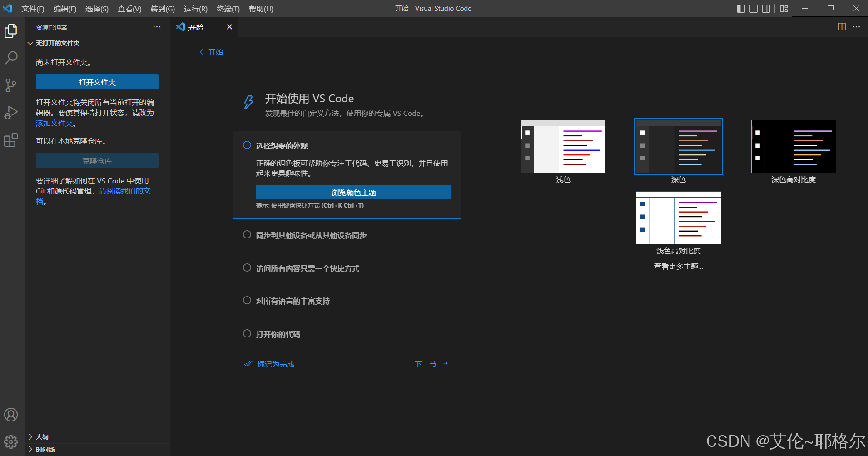868x456 pixels.
Task: Open the 终端(T) menu
Action: [x=228, y=9]
